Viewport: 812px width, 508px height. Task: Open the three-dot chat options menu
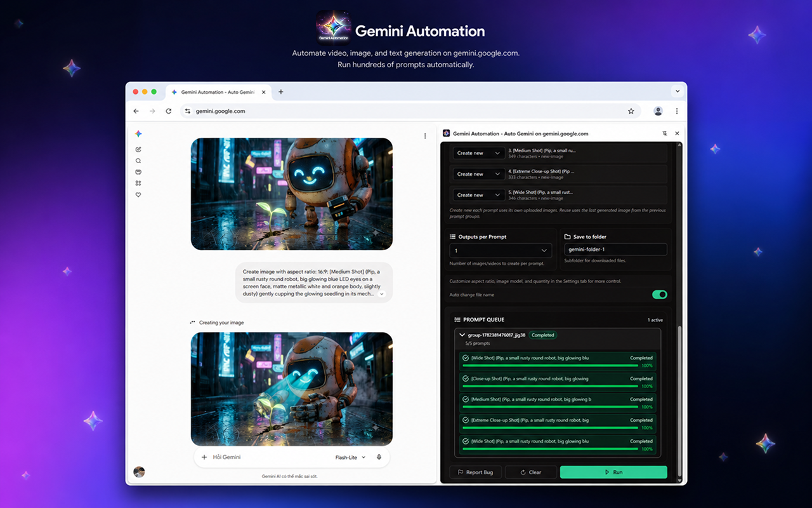[425, 136]
